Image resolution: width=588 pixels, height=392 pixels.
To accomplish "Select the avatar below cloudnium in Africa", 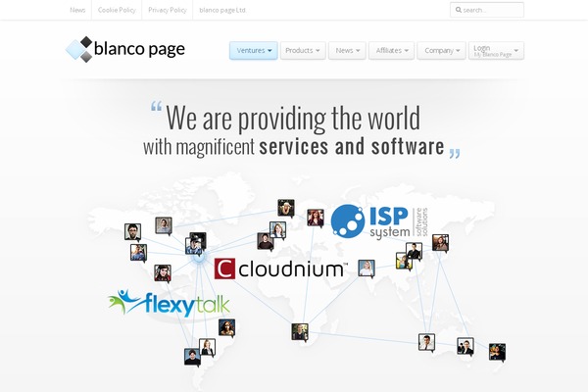I will 300,332.
